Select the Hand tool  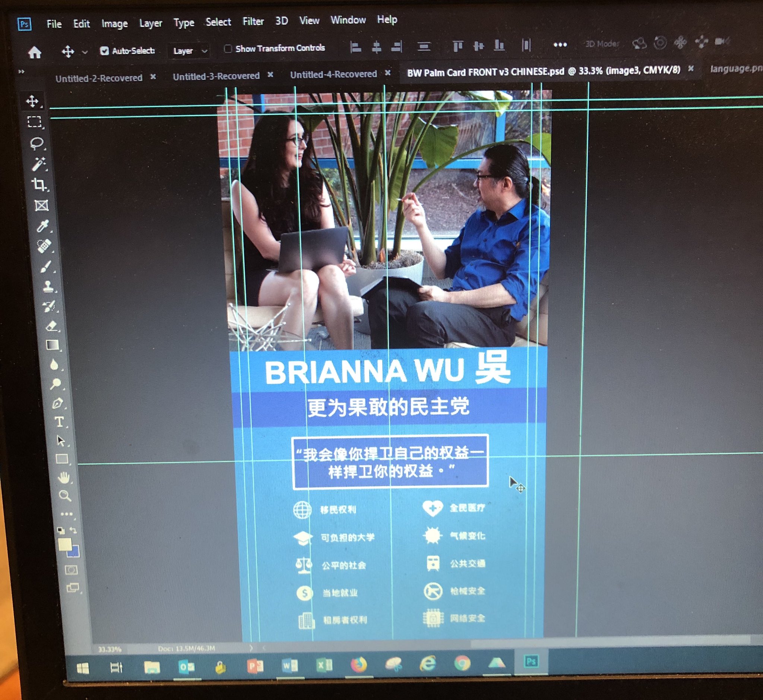coord(64,477)
